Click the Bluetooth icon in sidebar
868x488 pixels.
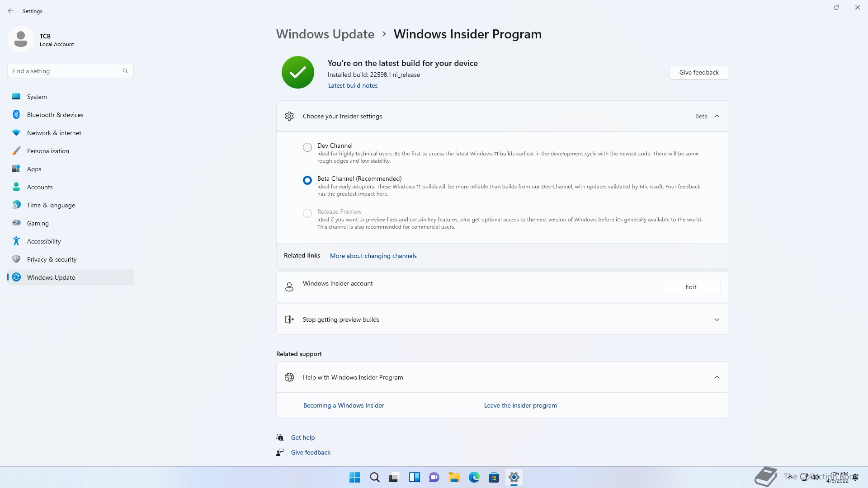(16, 114)
